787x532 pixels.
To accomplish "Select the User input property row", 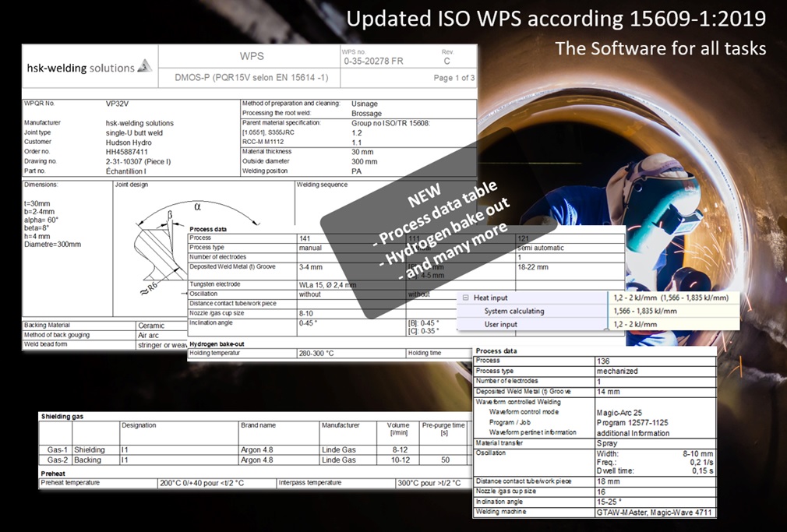I will click(x=500, y=324).
